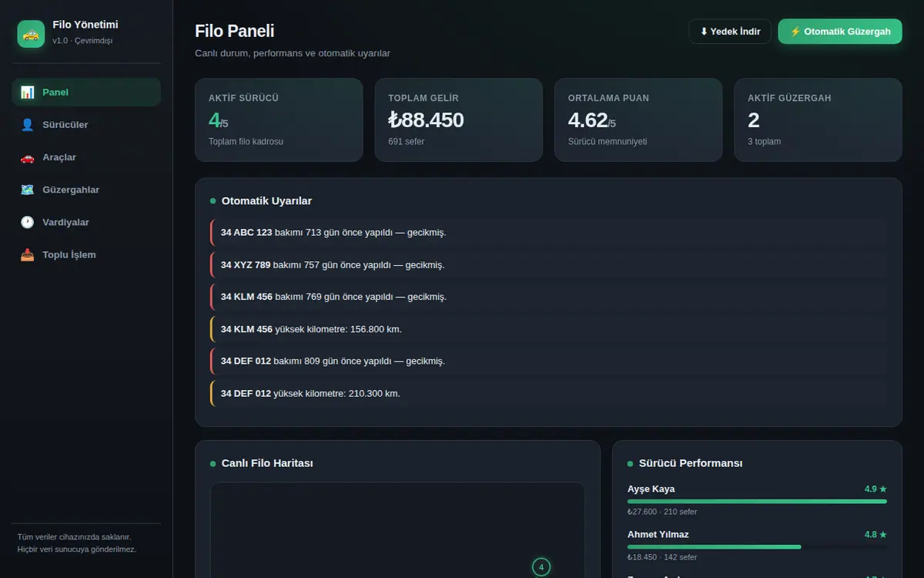Open the Toplam Gelir stat card
The height and width of the screenshot is (578, 924).
(459, 120)
